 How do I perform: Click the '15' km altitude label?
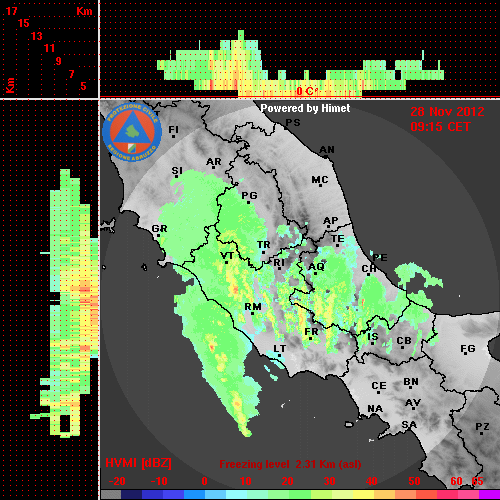pos(24,23)
